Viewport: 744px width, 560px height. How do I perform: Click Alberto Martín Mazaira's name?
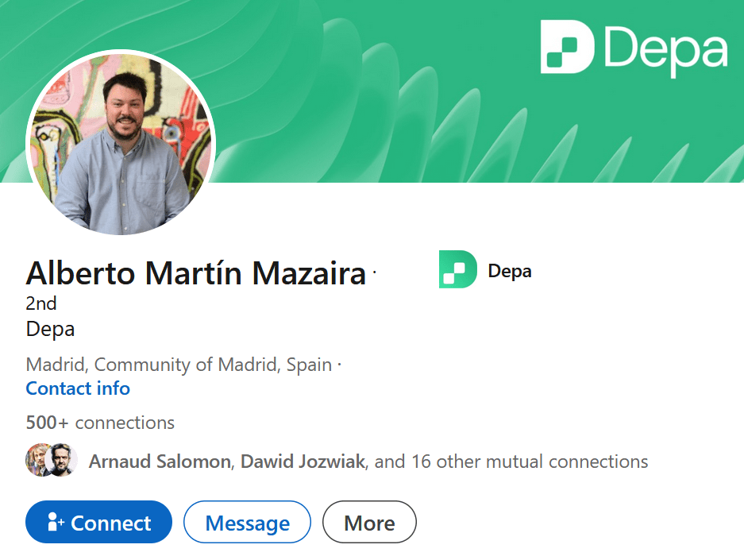click(x=194, y=273)
